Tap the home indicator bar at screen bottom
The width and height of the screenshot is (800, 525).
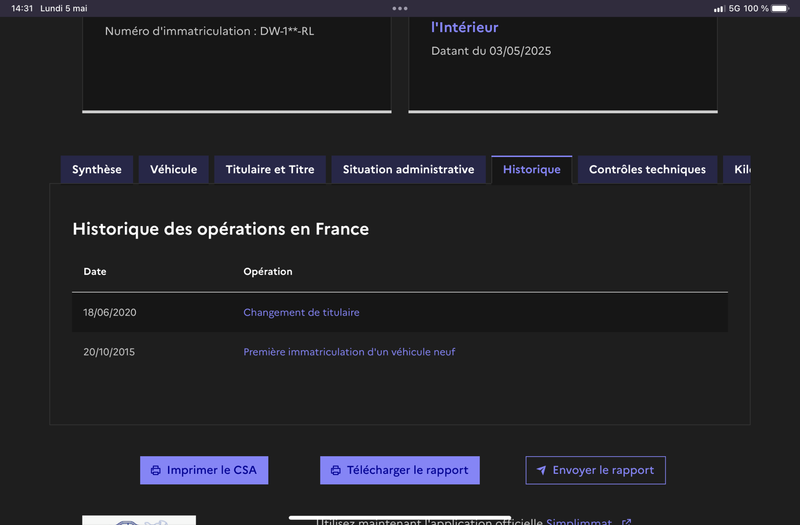(x=400, y=518)
